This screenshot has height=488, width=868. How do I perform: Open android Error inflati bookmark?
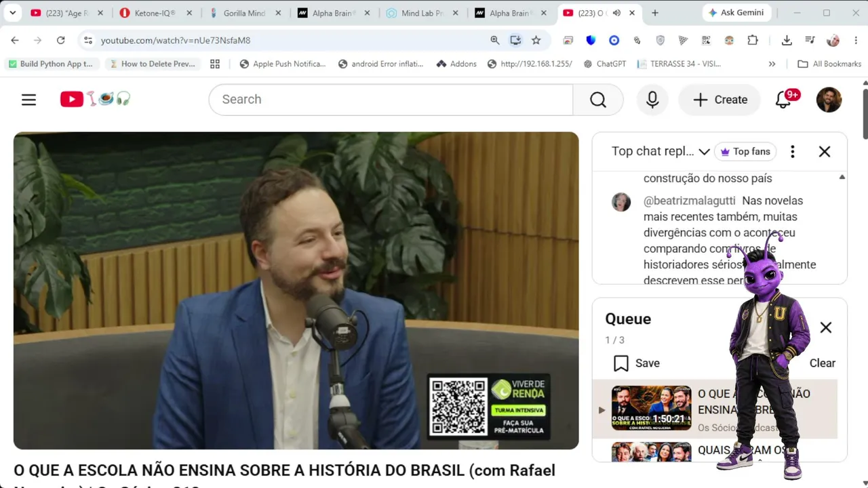click(380, 64)
